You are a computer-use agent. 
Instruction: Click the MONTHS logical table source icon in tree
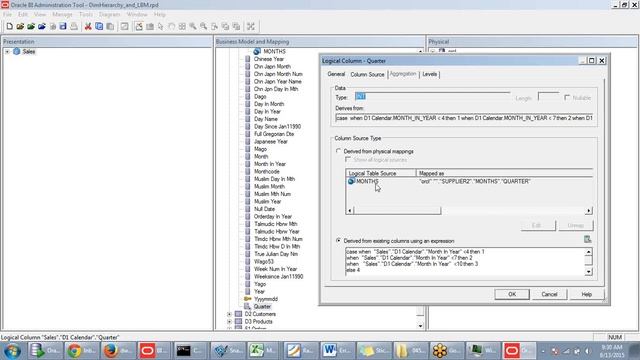(x=257, y=51)
